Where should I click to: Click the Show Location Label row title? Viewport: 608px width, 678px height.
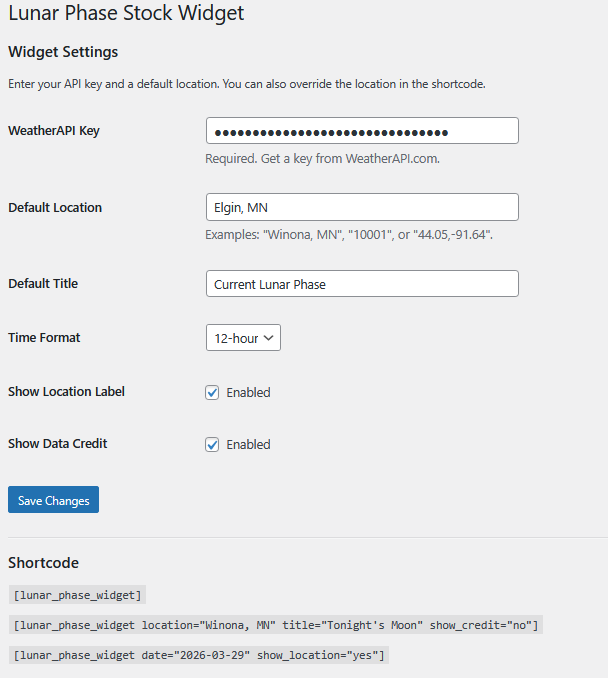point(66,392)
